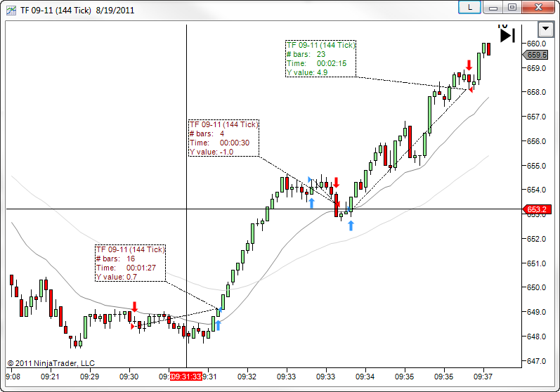Click the 09:37 time axis label

click(483, 377)
